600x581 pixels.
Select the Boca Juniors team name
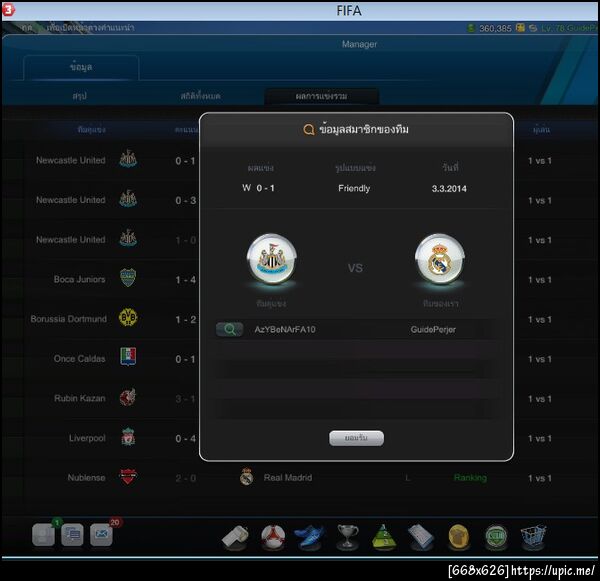tap(79, 279)
